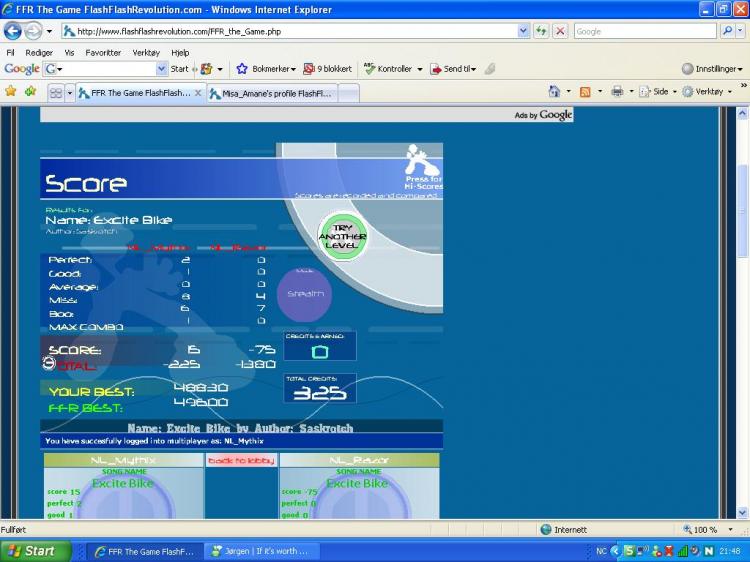Click the Print icon in command bar
Image resolution: width=750 pixels, height=562 pixels.
(x=617, y=91)
